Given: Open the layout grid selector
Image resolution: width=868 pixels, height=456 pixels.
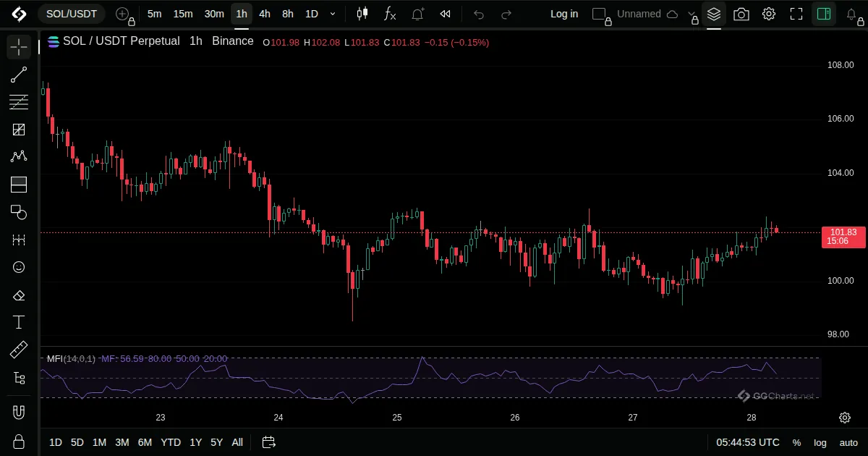Looking at the screenshot, I should coord(600,14).
